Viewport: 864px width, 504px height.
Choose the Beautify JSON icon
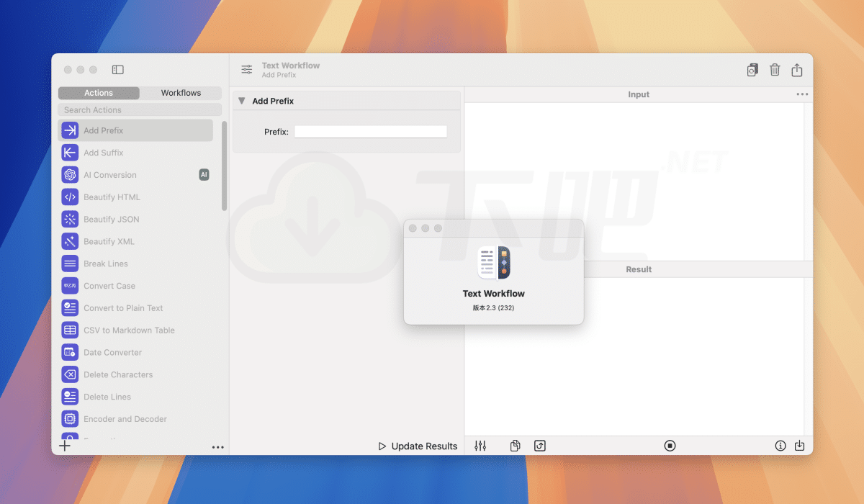point(70,220)
